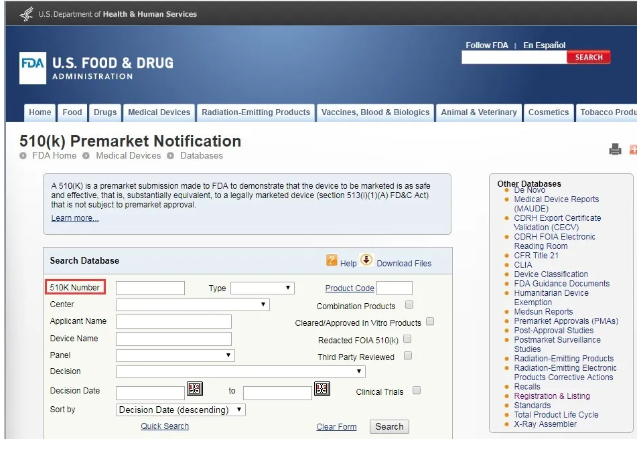Click the En Español link
The width and height of the screenshot is (642, 449).
point(544,45)
